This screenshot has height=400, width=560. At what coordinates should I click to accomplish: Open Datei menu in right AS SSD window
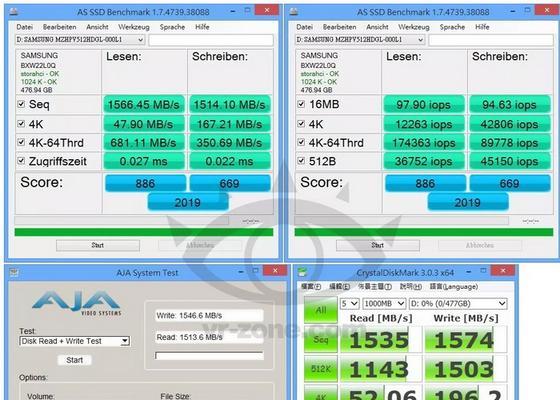coord(305,27)
